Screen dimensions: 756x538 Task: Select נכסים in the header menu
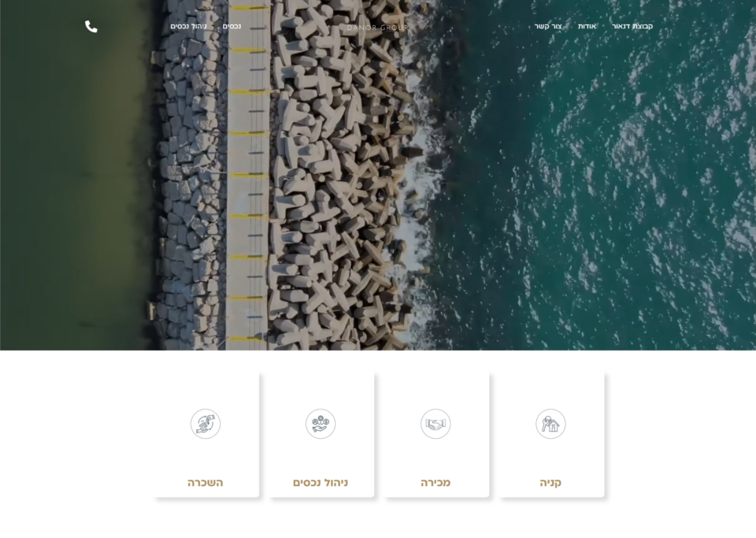point(232,27)
